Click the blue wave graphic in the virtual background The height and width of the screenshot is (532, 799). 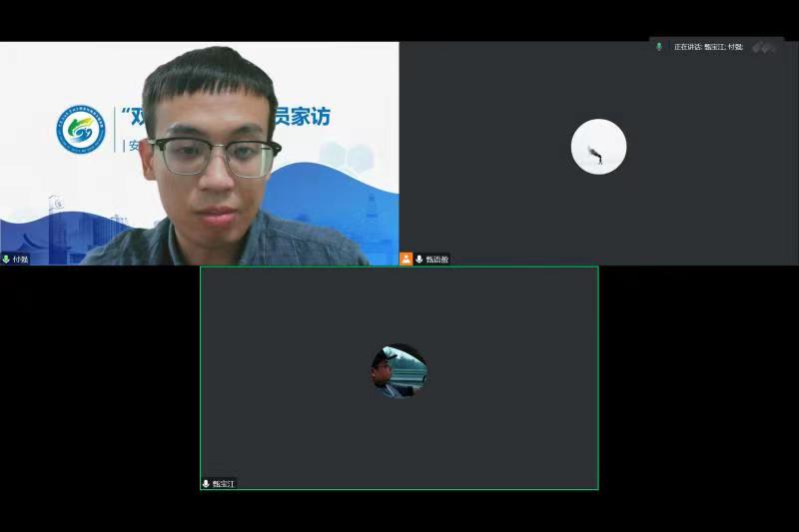(330, 205)
